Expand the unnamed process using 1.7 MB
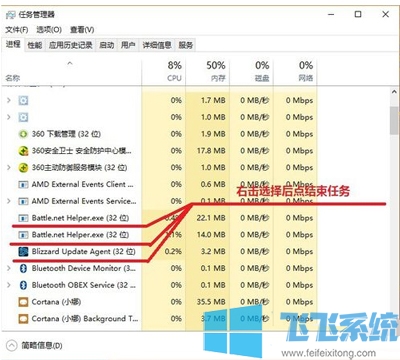Viewport: 400px width, 360px height. pos(9,100)
